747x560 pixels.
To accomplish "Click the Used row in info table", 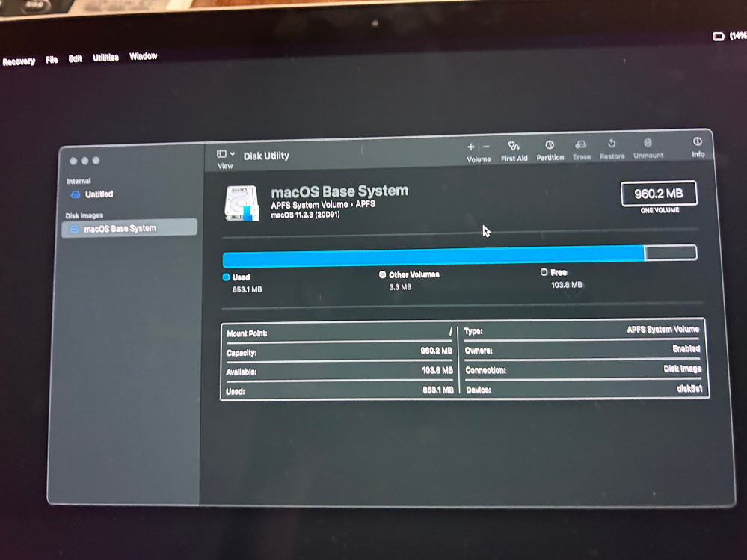I will click(339, 391).
